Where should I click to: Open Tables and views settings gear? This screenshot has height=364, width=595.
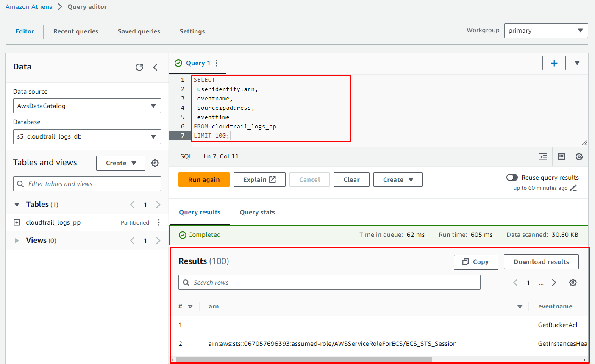(x=155, y=163)
